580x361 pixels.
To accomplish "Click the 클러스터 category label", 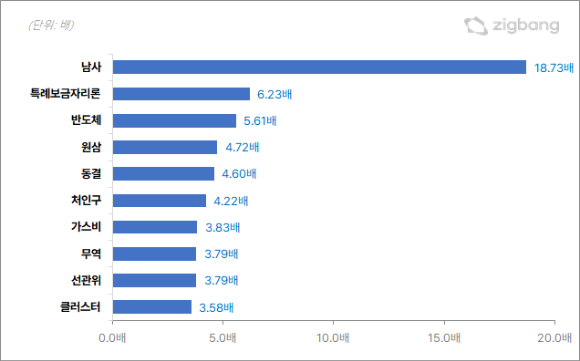I will coord(80,307).
